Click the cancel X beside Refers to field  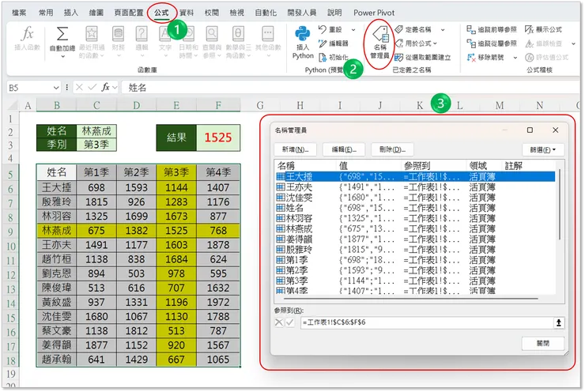click(279, 322)
